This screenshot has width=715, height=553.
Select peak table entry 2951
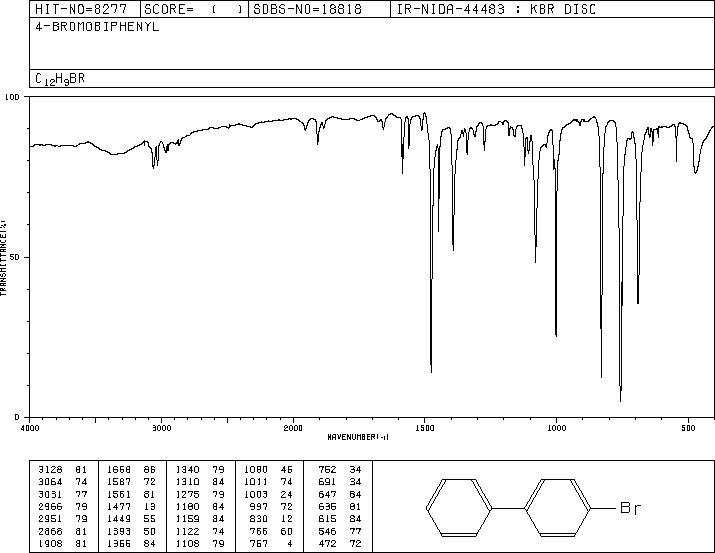pos(50,519)
